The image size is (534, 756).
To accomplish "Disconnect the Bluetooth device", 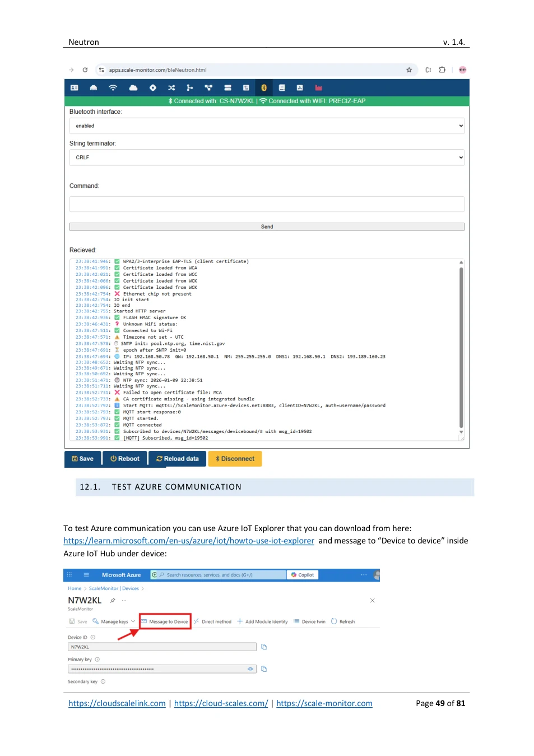I will 235,459.
